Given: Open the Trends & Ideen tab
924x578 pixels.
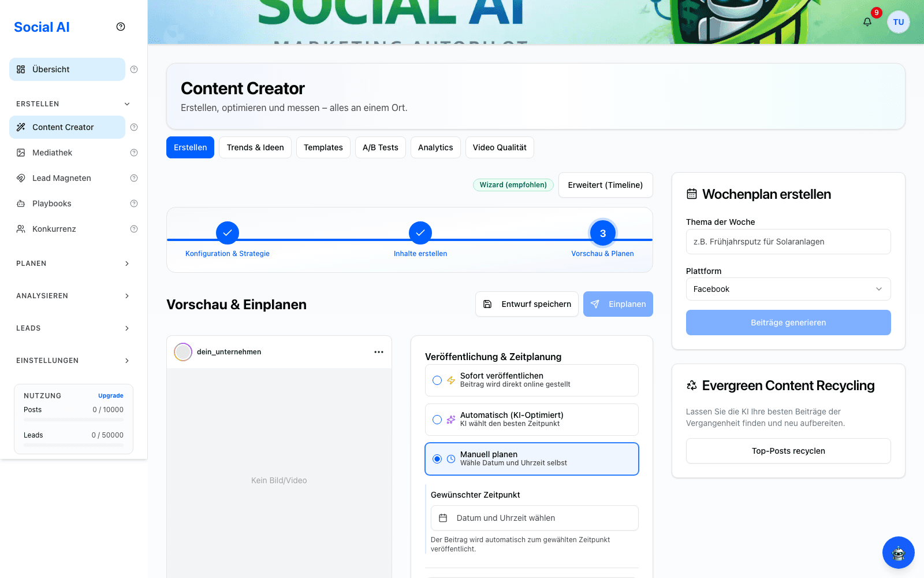Looking at the screenshot, I should point(255,147).
